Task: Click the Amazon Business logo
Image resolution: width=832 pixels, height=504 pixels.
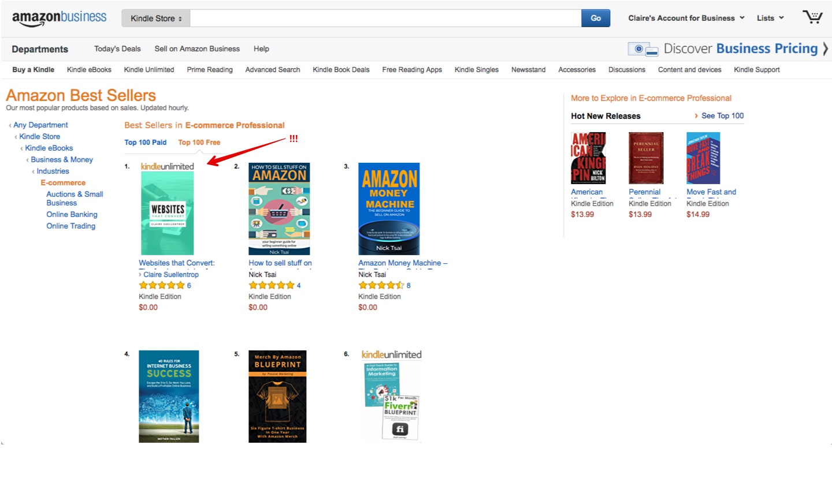Action: pyautogui.click(x=59, y=18)
